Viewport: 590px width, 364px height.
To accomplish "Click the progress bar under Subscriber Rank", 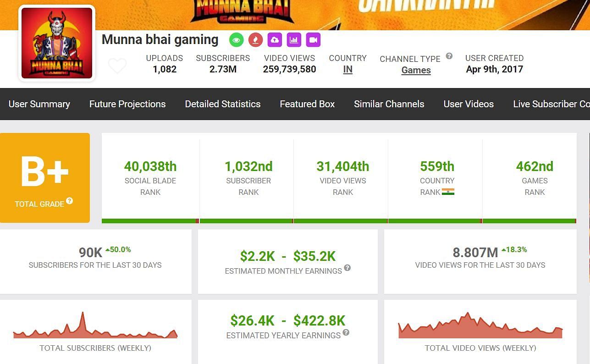I will coord(247,221).
